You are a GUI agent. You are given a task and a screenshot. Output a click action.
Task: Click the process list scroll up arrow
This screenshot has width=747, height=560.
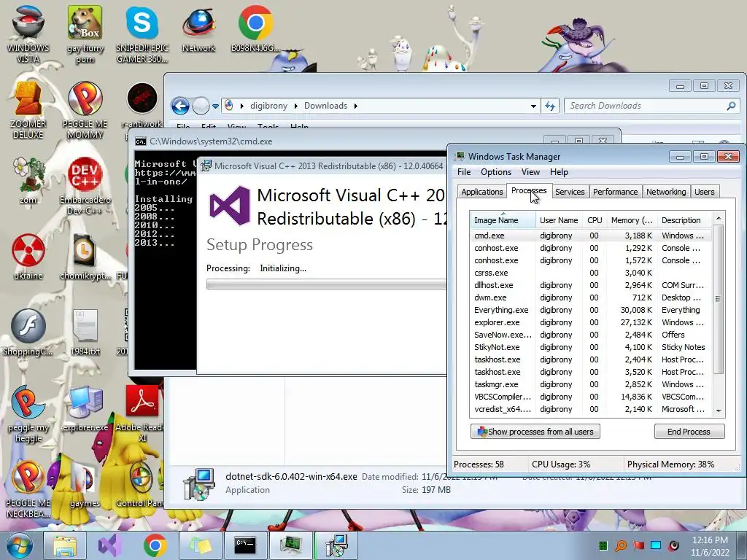pyautogui.click(x=719, y=218)
